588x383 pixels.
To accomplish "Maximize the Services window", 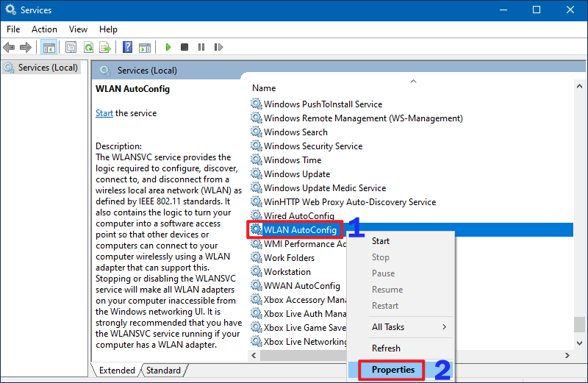I will [537, 10].
